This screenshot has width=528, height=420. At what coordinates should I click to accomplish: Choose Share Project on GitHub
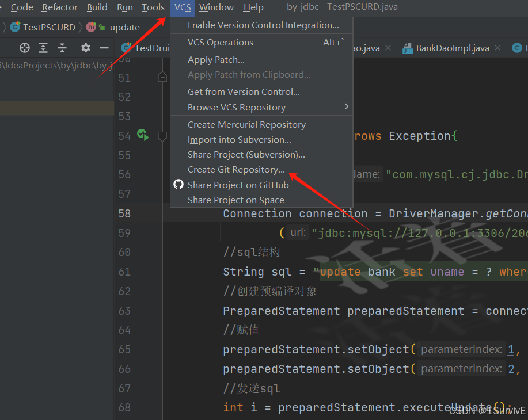261,185
